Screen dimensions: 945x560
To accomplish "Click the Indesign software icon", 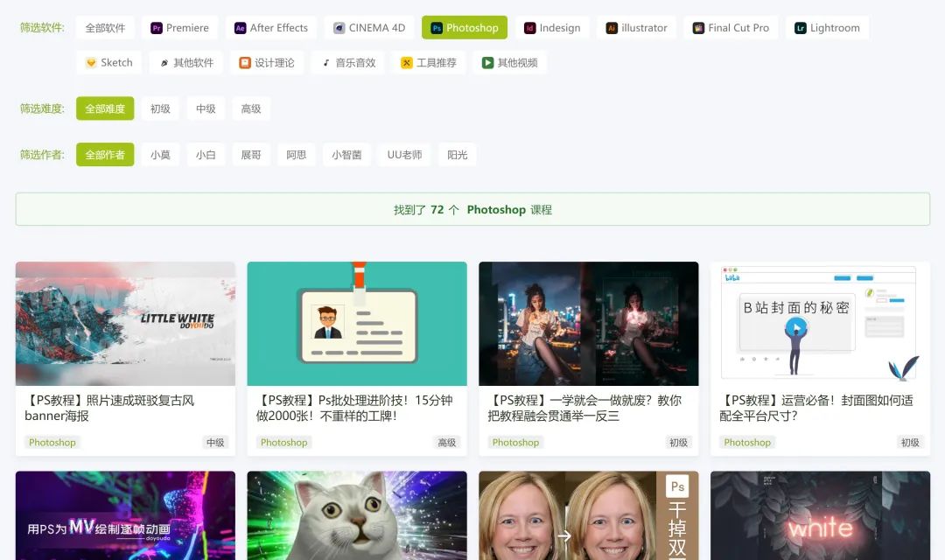I will [x=530, y=28].
